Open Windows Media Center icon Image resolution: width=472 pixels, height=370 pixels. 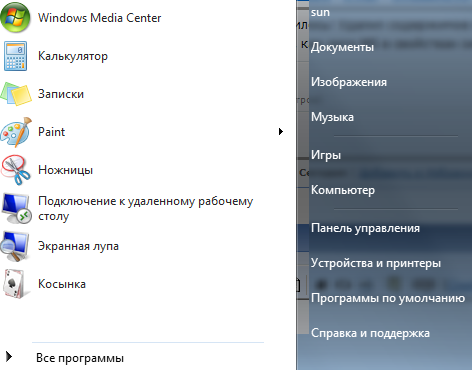pos(15,17)
